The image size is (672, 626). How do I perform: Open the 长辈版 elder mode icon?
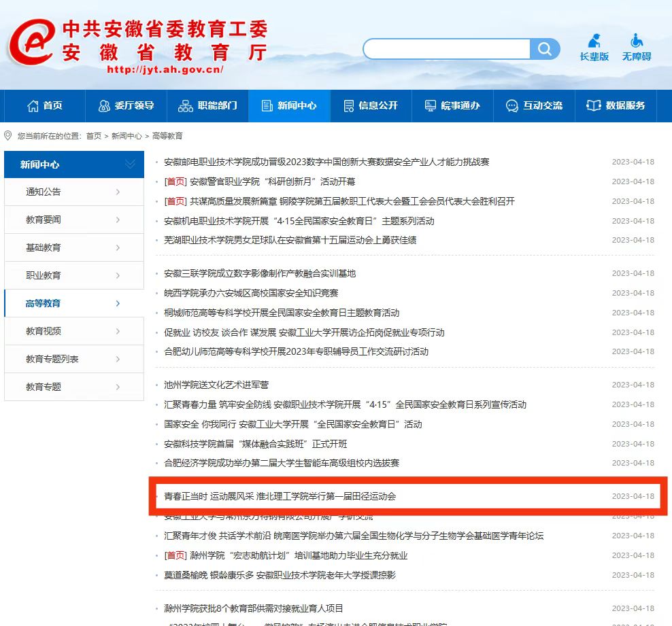(594, 48)
